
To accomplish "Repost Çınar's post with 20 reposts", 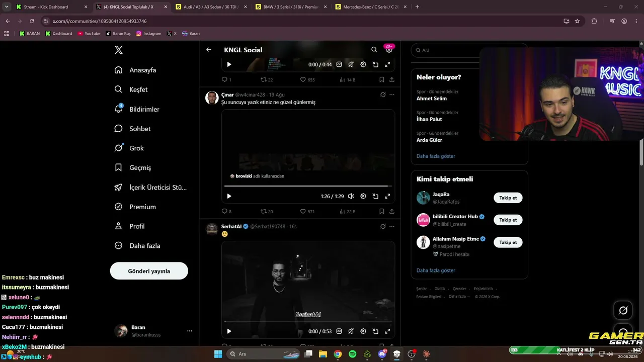I will [267, 211].
